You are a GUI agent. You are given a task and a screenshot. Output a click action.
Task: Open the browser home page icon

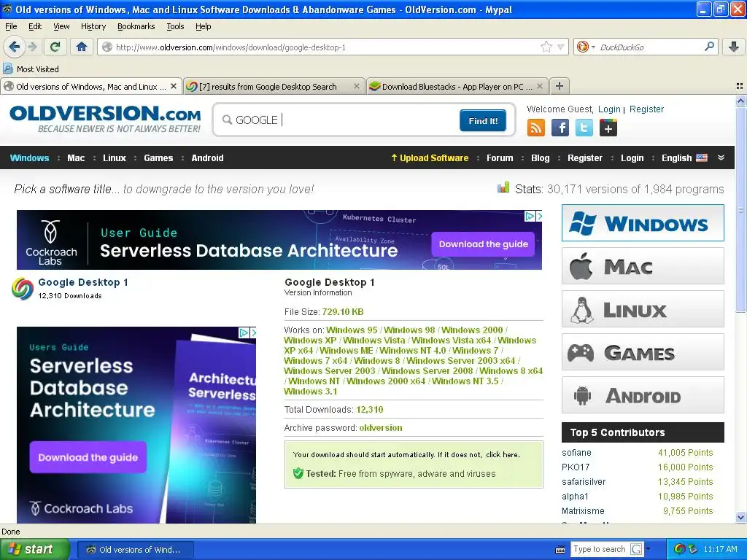(82, 47)
